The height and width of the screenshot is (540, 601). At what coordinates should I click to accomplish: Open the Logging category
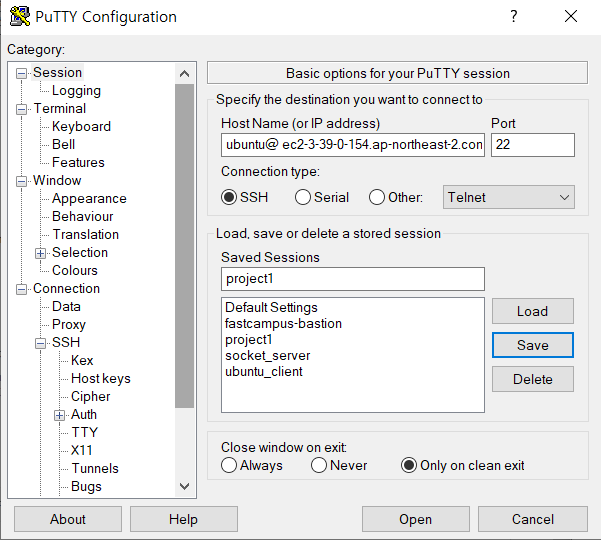point(76,90)
